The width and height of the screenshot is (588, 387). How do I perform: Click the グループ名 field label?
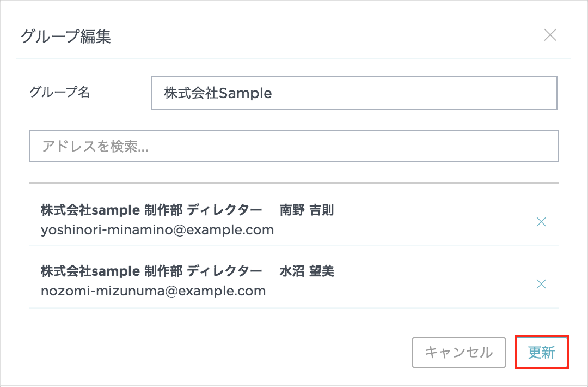pos(60,92)
